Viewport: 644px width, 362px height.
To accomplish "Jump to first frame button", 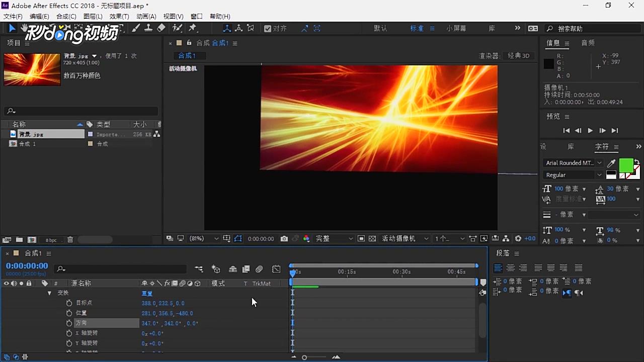I will click(x=566, y=130).
